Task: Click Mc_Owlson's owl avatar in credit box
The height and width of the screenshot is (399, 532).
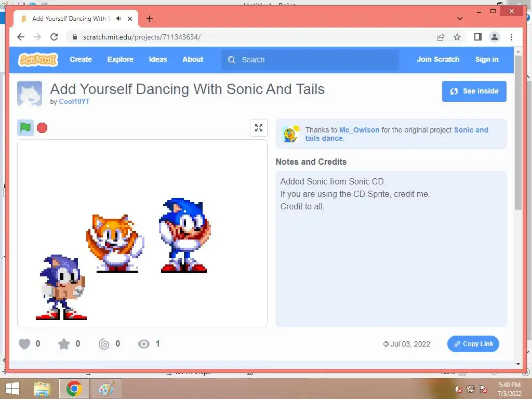Action: click(291, 134)
